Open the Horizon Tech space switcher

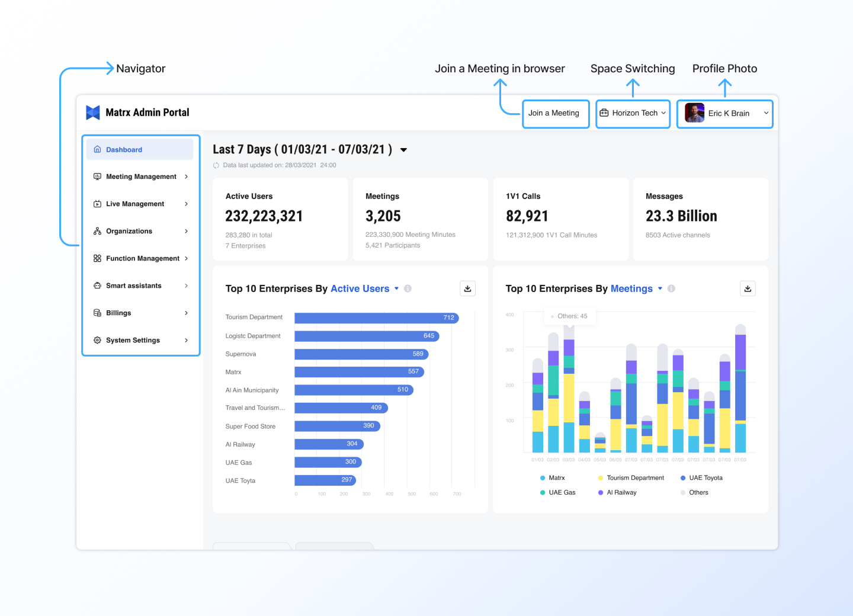tap(633, 113)
